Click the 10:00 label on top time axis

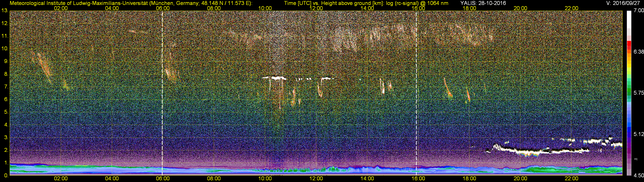coord(265,8)
